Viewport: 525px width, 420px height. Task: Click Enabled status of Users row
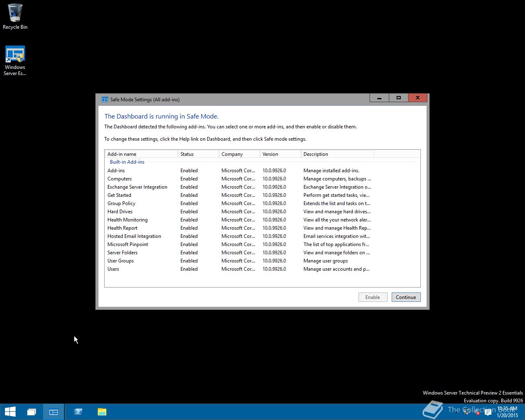point(189,269)
